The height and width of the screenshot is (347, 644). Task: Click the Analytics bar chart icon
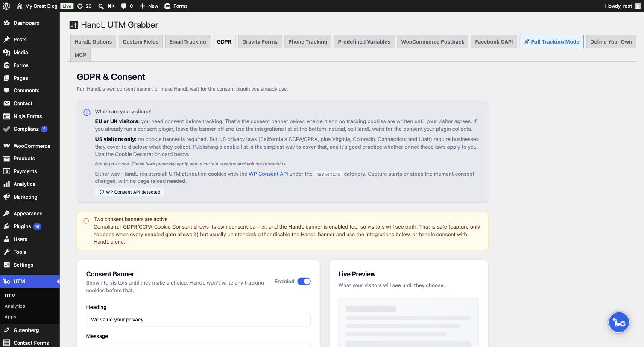click(x=6, y=184)
